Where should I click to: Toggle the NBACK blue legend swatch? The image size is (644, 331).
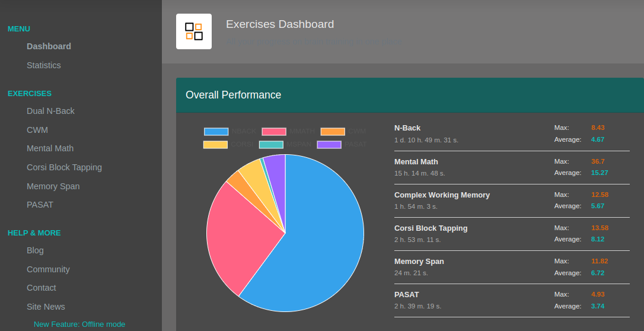click(x=216, y=132)
